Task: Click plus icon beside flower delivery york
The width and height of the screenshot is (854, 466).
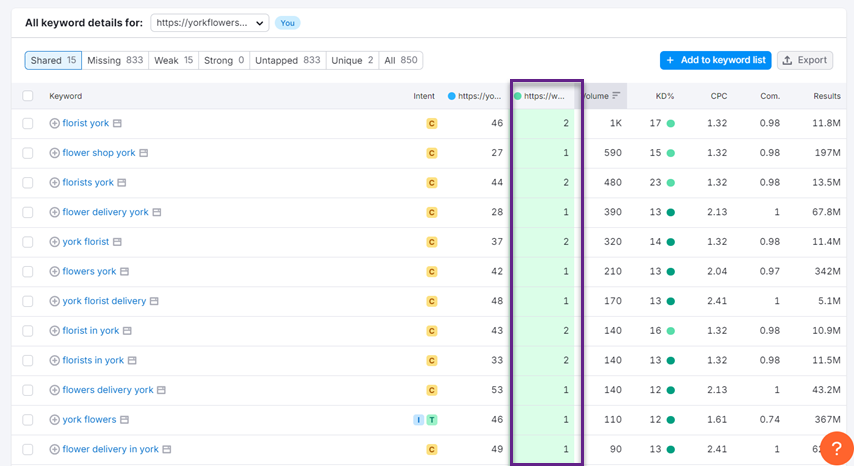Action: pos(54,212)
